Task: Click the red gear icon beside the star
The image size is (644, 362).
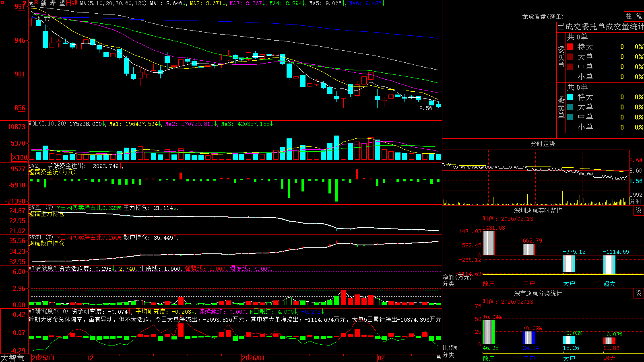Action: [x=36, y=3]
